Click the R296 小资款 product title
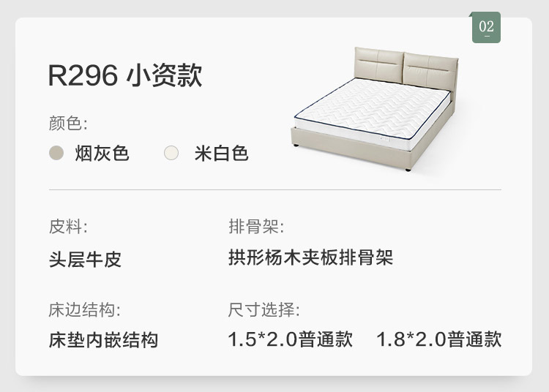The height and width of the screenshot is (392, 549). coord(124,75)
